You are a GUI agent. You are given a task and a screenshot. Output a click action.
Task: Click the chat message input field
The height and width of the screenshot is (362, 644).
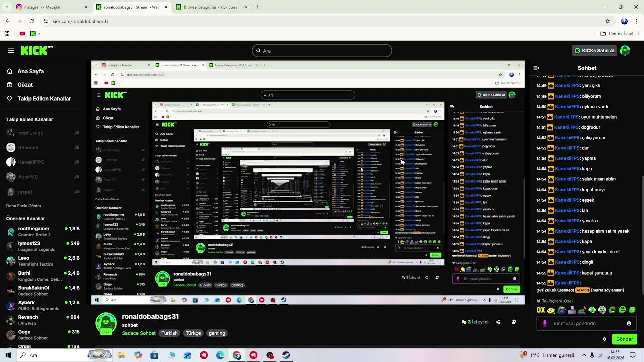587,324
